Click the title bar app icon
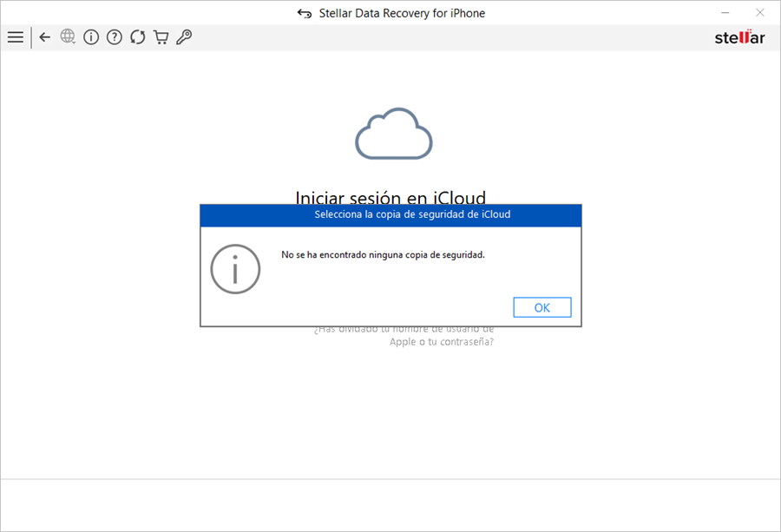Viewport: 781px width, 532px height. click(305, 13)
